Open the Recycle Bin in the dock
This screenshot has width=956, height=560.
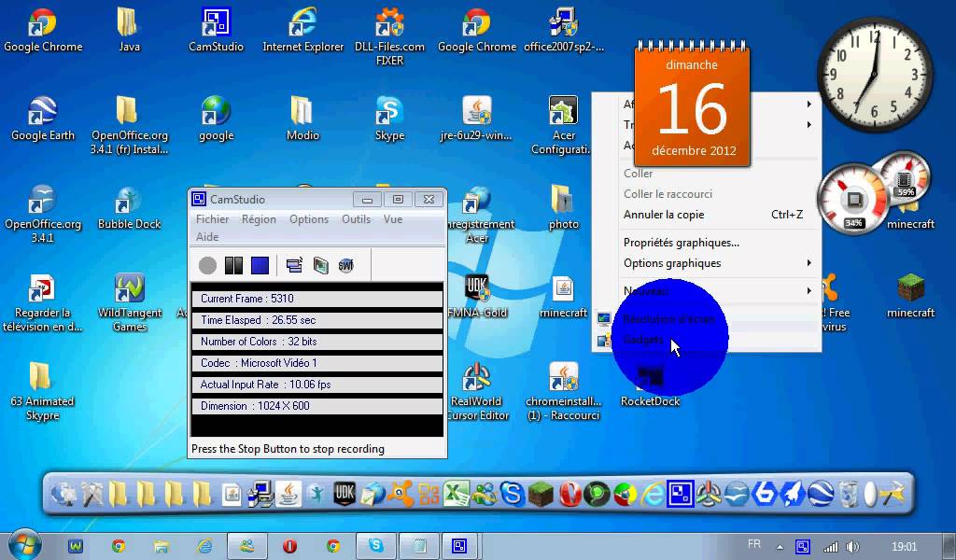pyautogui.click(x=849, y=494)
